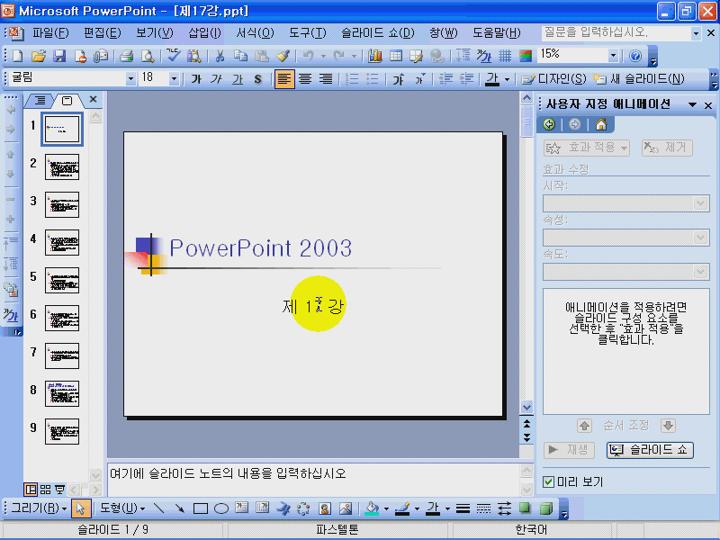This screenshot has height=540, width=720.
Task: Select the Oval drawing tool
Action: coord(221,508)
